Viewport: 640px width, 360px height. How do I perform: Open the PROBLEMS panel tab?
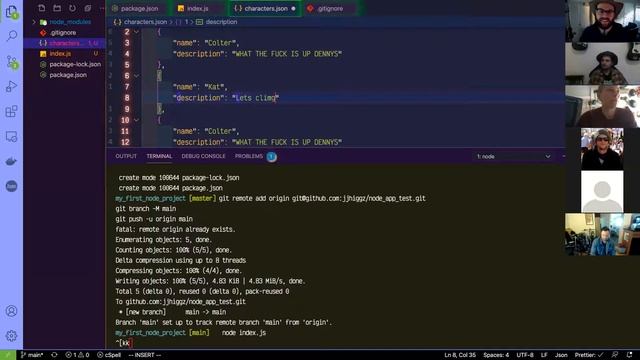tap(249, 156)
